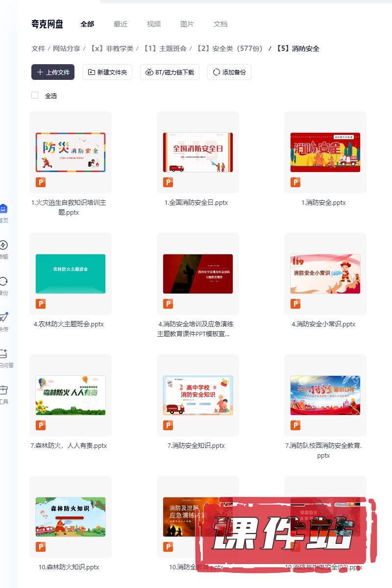Click the 新建文件夹 button
392x588 pixels.
(107, 72)
